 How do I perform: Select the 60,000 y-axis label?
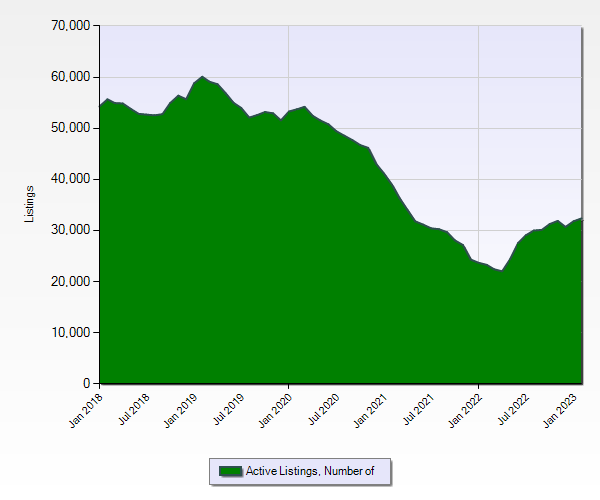click(69, 77)
